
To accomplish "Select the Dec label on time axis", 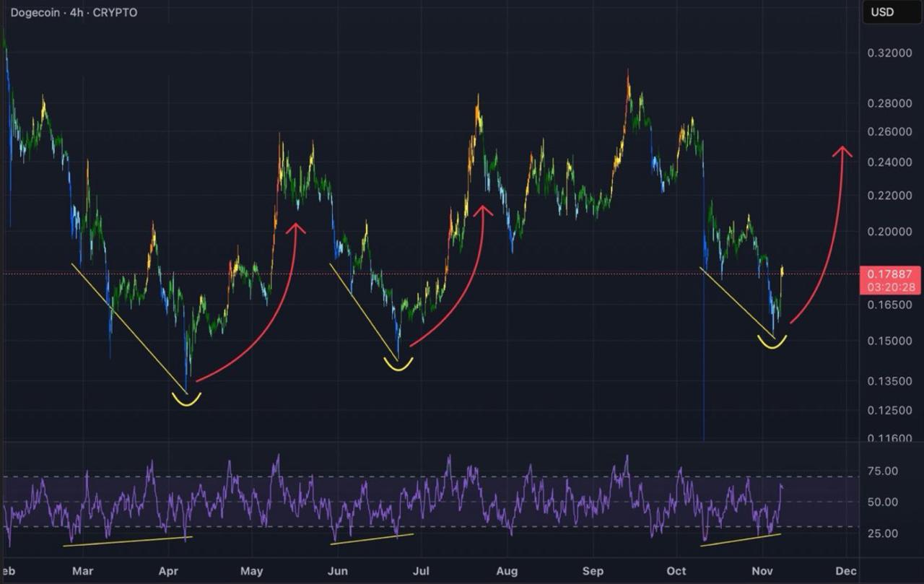I will pos(846,570).
